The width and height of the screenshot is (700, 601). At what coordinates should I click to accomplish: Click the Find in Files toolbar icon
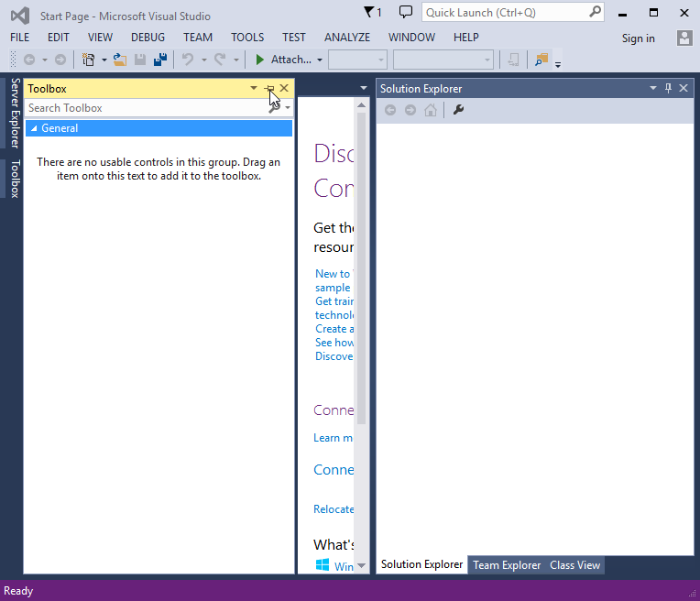click(x=541, y=60)
